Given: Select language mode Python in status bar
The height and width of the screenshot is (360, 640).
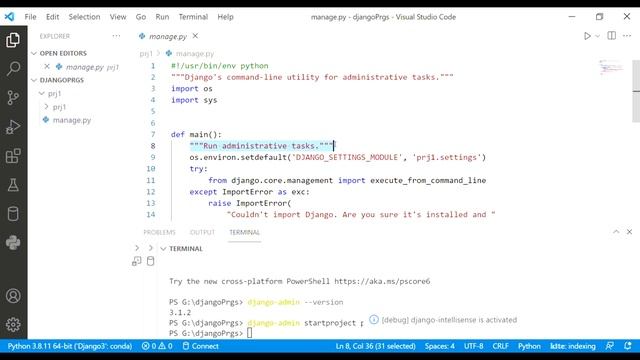Looking at the screenshot, I should [529, 346].
